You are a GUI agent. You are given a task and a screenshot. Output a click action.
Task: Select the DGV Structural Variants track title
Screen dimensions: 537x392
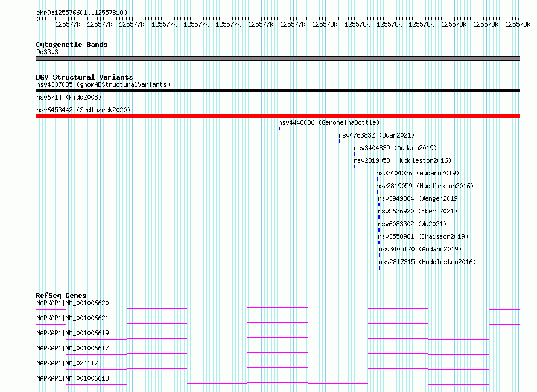(x=84, y=77)
